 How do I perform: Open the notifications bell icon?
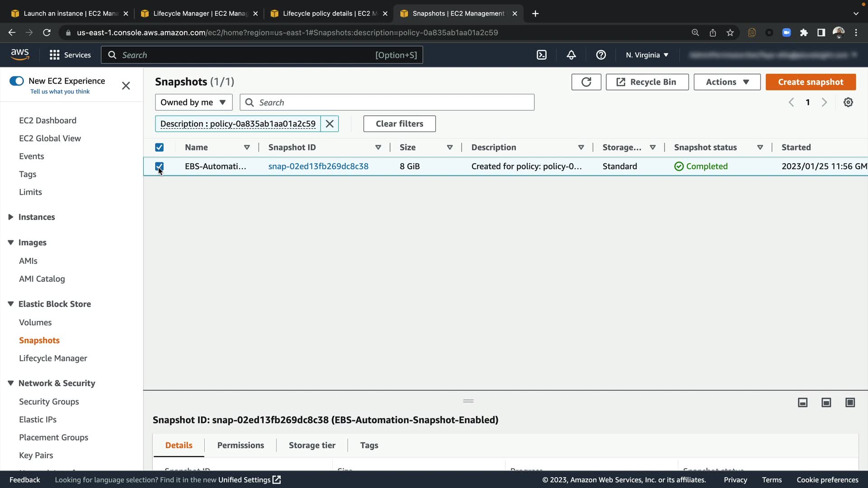click(x=571, y=55)
